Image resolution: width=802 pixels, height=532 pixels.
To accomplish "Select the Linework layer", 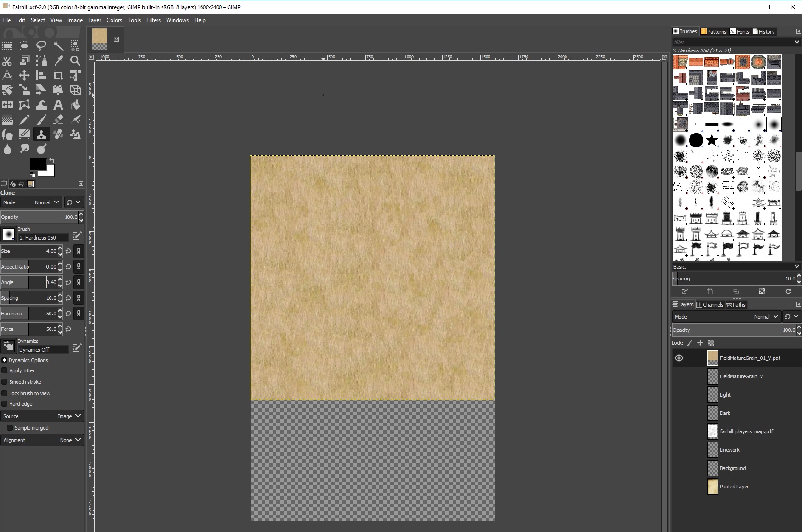I will click(729, 450).
